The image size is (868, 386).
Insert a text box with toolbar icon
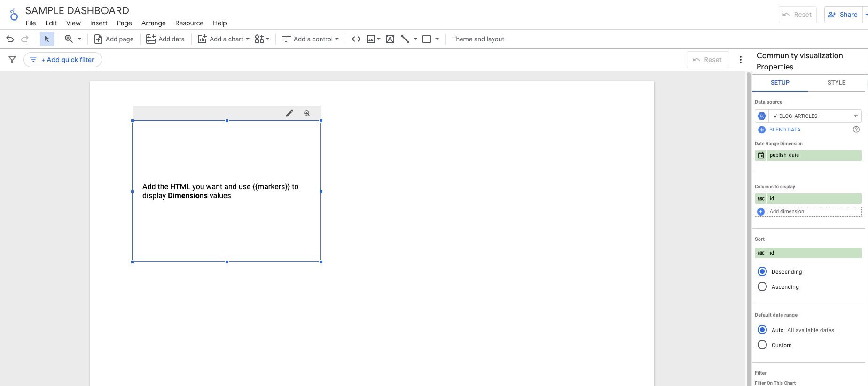pos(390,39)
